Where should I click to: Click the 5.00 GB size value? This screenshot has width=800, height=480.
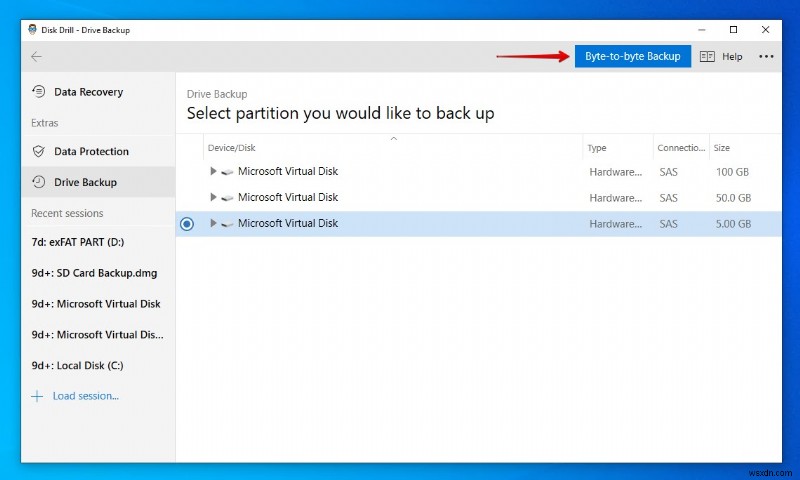(733, 224)
